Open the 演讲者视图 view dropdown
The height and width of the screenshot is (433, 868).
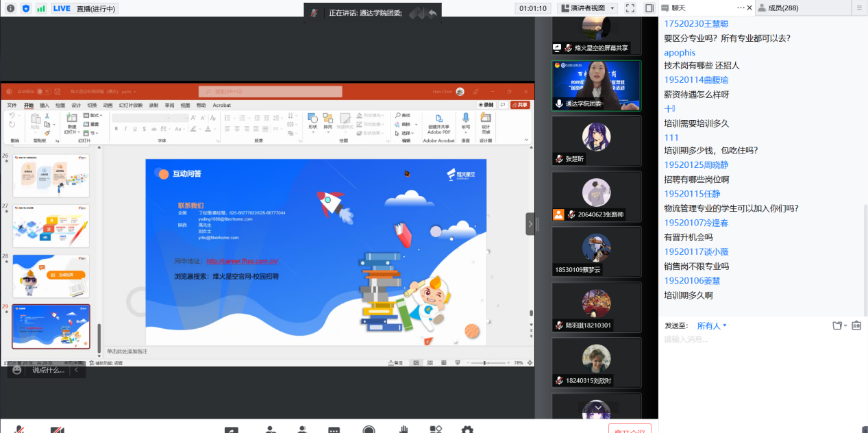pyautogui.click(x=588, y=8)
